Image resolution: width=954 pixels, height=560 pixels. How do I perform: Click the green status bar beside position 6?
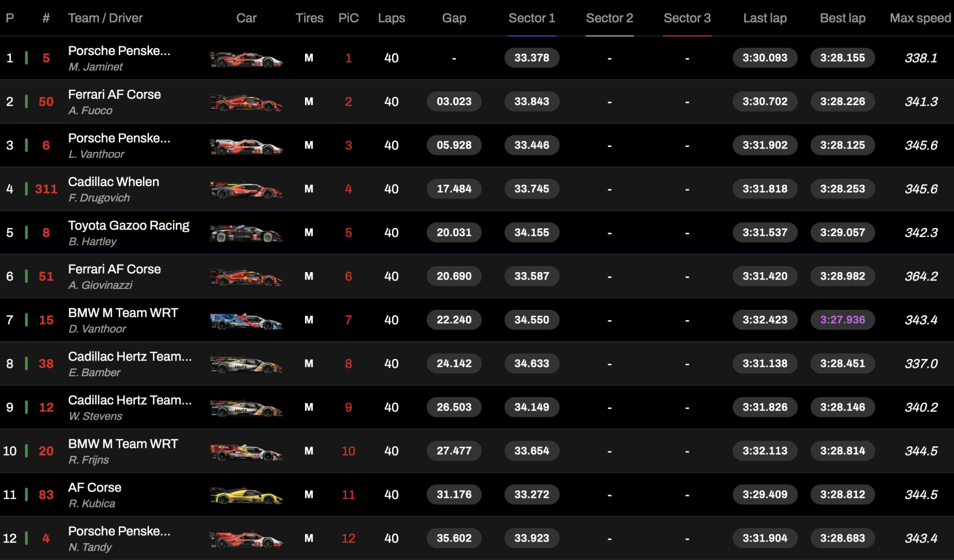coord(26,276)
